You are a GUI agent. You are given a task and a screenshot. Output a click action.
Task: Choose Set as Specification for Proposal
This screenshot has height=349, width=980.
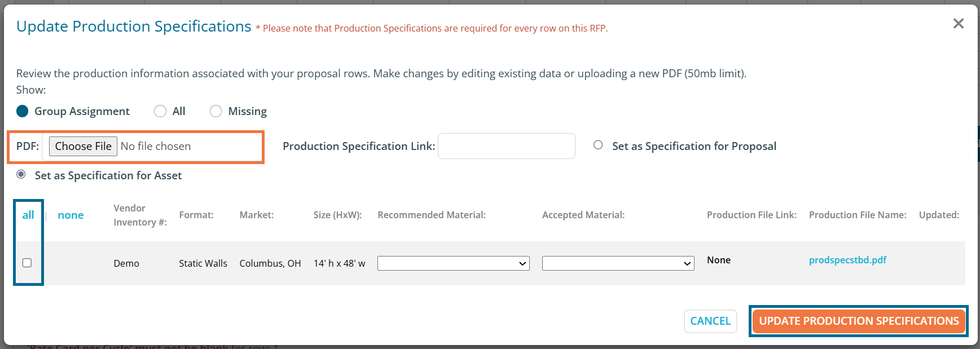tap(598, 145)
